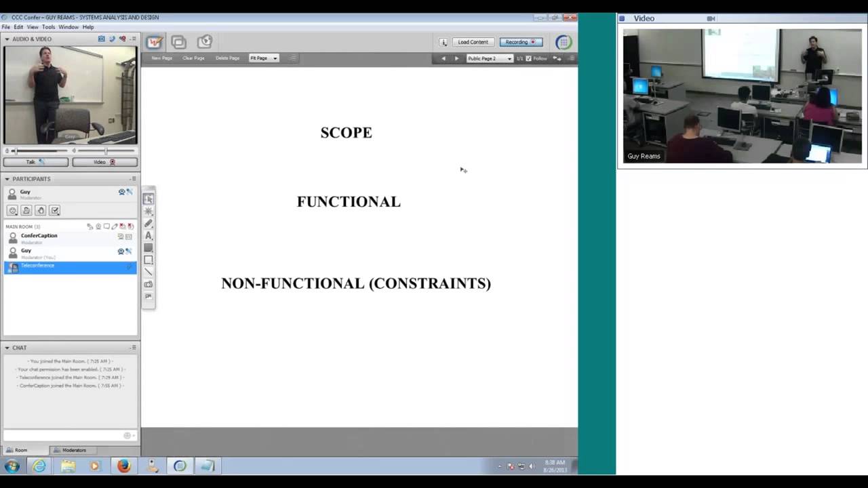Open the page explorer arrows icon

[557, 58]
